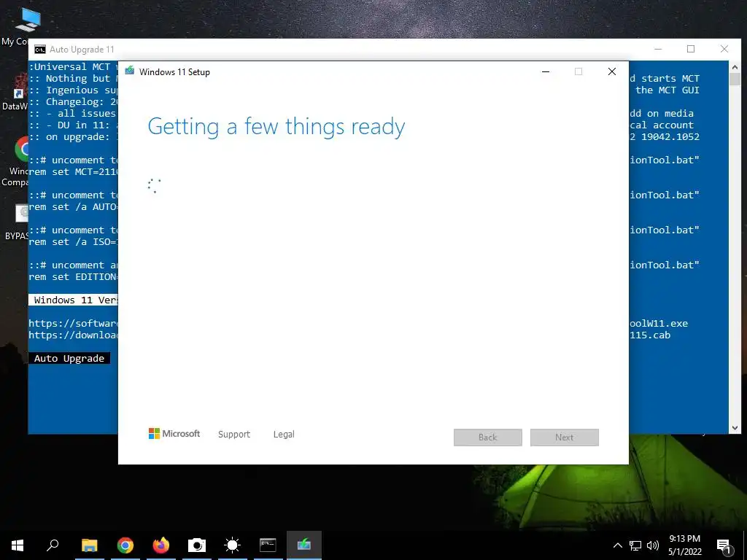Maximize the Auto Upgrade 11 console window
Screen dimensions: 747x560
tap(691, 49)
